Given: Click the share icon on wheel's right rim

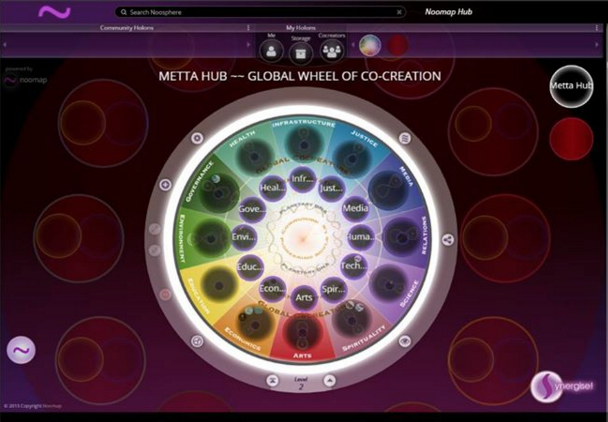Looking at the screenshot, I should (x=447, y=239).
